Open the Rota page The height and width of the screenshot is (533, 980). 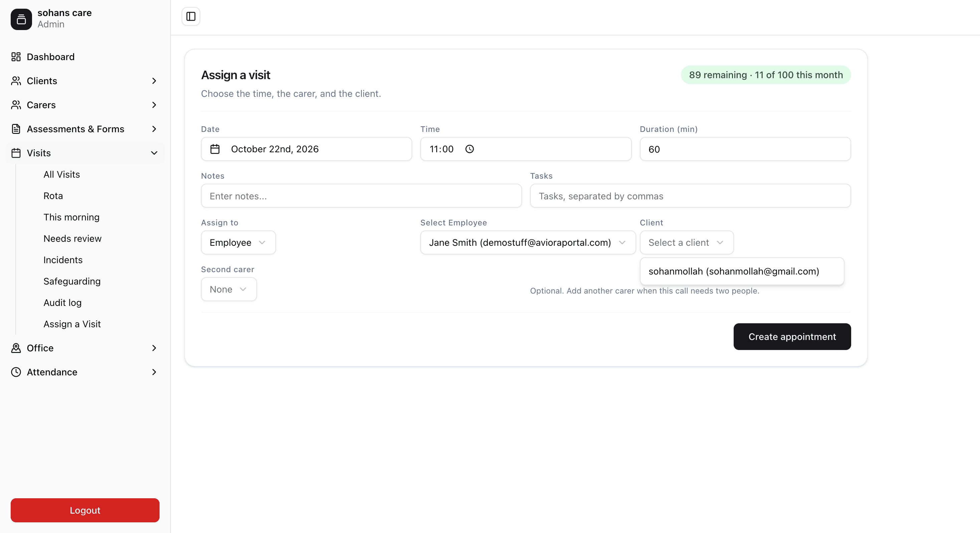click(53, 196)
